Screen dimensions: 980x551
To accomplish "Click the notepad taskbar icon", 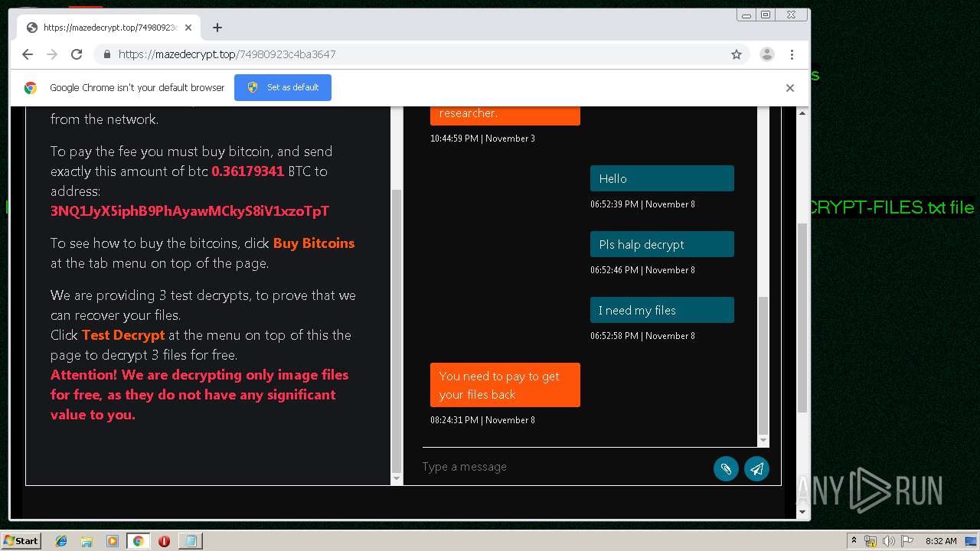I will click(190, 541).
